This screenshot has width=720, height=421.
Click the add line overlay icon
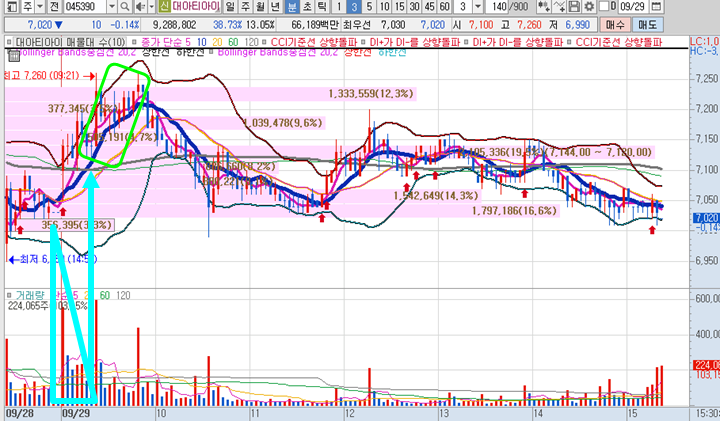coord(559,6)
